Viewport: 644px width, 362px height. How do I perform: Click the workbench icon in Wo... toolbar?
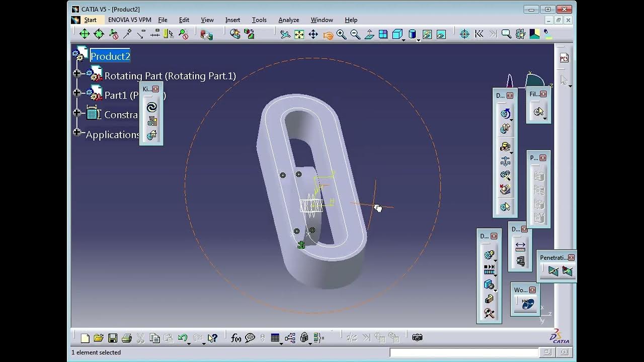527,304
